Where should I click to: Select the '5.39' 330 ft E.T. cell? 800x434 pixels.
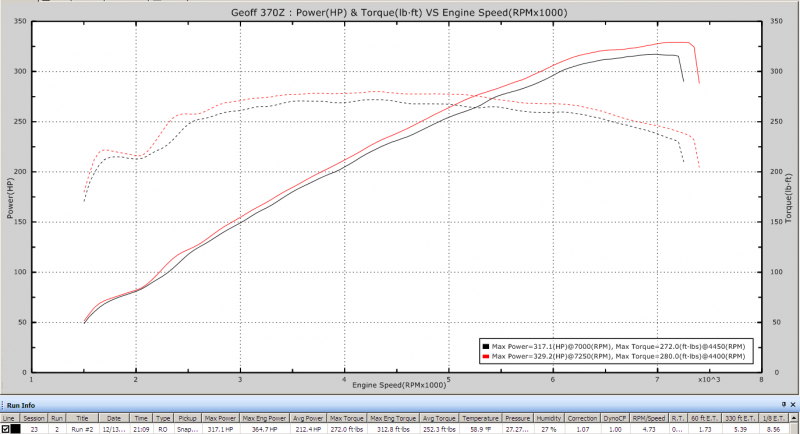(740, 429)
